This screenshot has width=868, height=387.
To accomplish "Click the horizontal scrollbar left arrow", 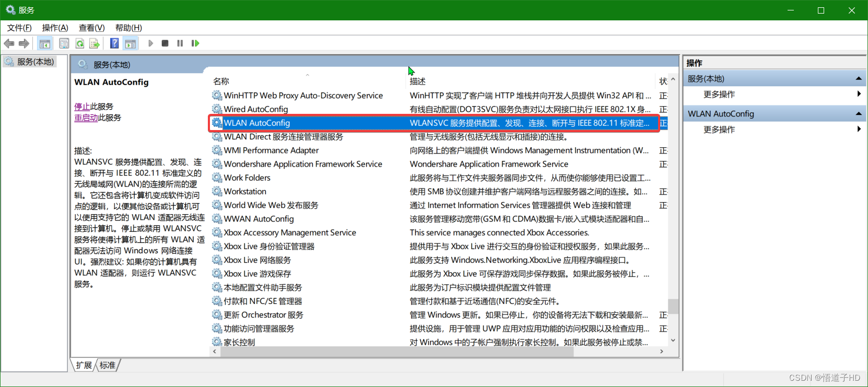I will click(x=215, y=351).
